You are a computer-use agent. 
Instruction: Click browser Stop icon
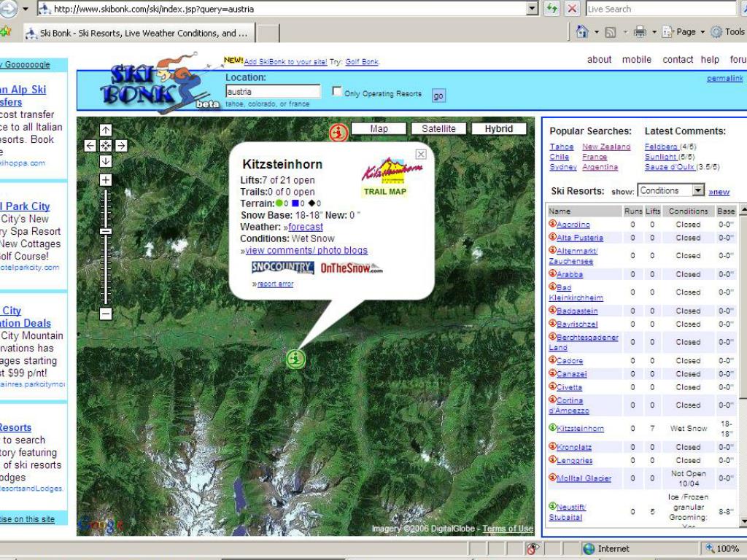pos(572,9)
